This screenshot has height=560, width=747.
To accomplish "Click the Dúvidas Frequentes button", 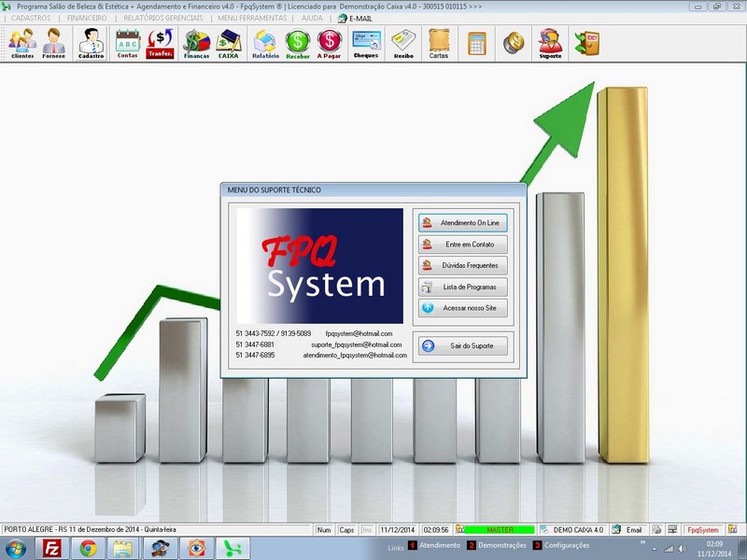I will click(463, 265).
